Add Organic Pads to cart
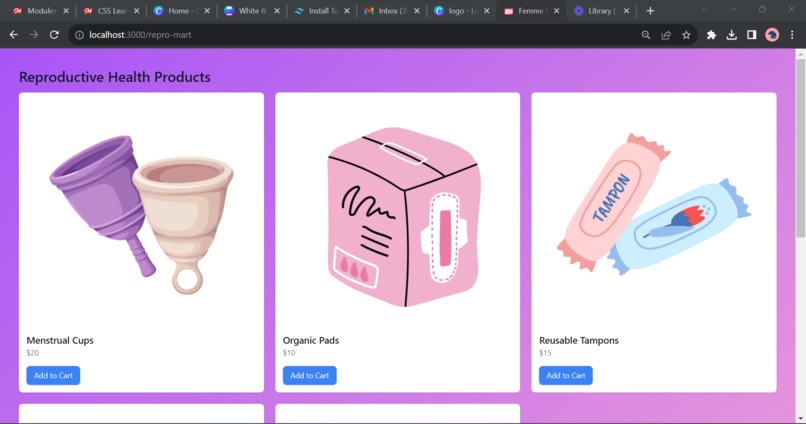This screenshot has height=424, width=806. (309, 375)
